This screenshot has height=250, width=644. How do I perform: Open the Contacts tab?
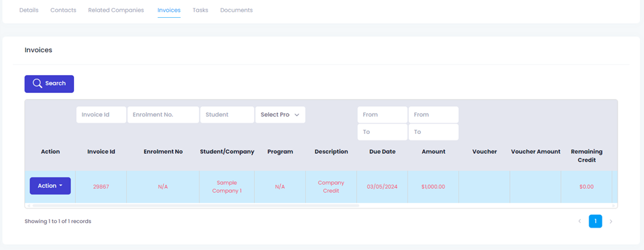click(x=63, y=11)
